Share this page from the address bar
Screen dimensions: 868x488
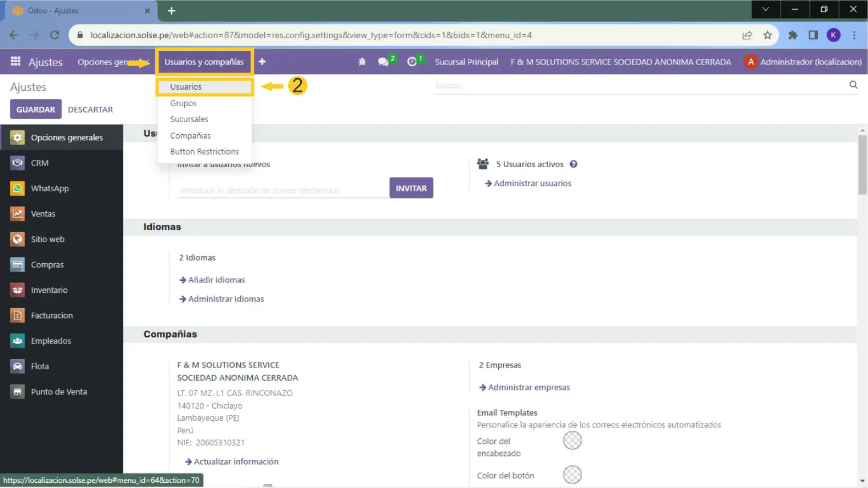[x=747, y=35]
